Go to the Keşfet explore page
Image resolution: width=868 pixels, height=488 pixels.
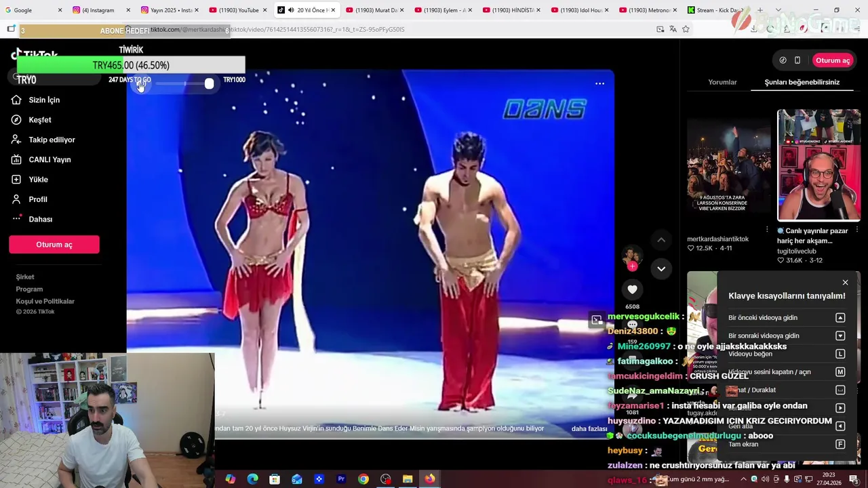(x=39, y=120)
